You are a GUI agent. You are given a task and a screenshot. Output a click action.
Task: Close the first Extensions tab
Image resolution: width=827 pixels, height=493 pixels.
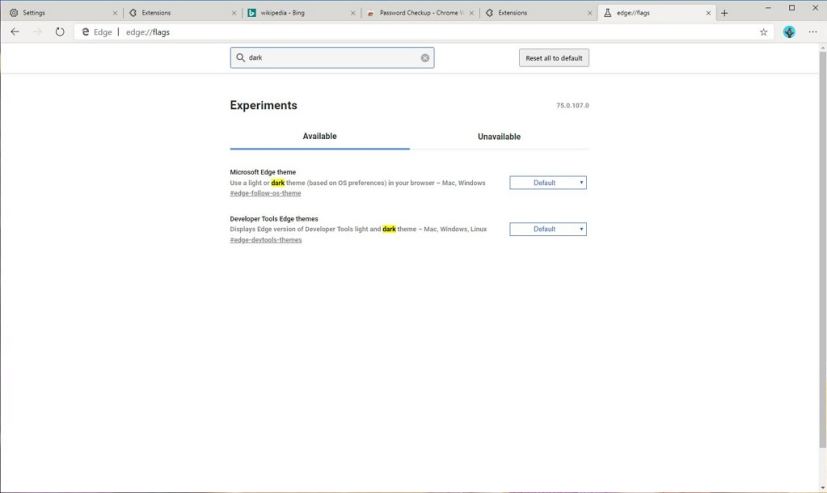click(234, 13)
